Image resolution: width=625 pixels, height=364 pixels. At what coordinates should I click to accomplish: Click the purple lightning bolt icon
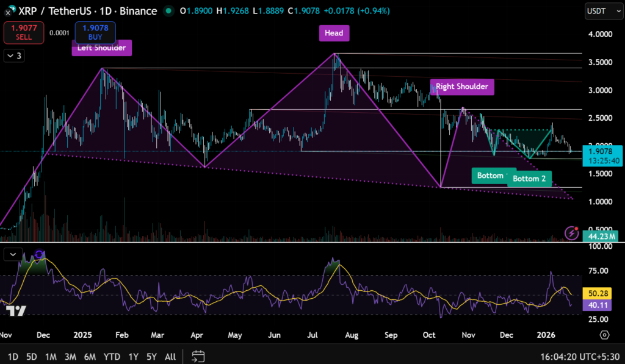(572, 233)
